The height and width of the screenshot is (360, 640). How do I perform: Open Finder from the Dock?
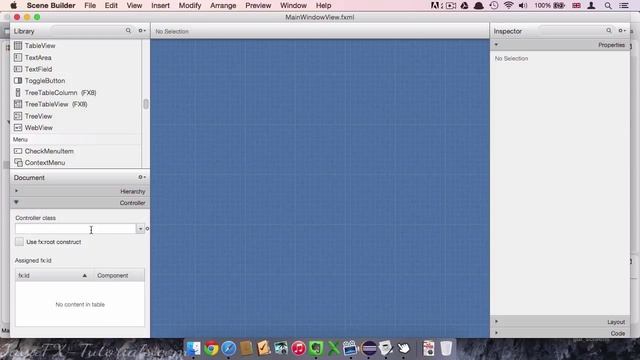(193, 349)
